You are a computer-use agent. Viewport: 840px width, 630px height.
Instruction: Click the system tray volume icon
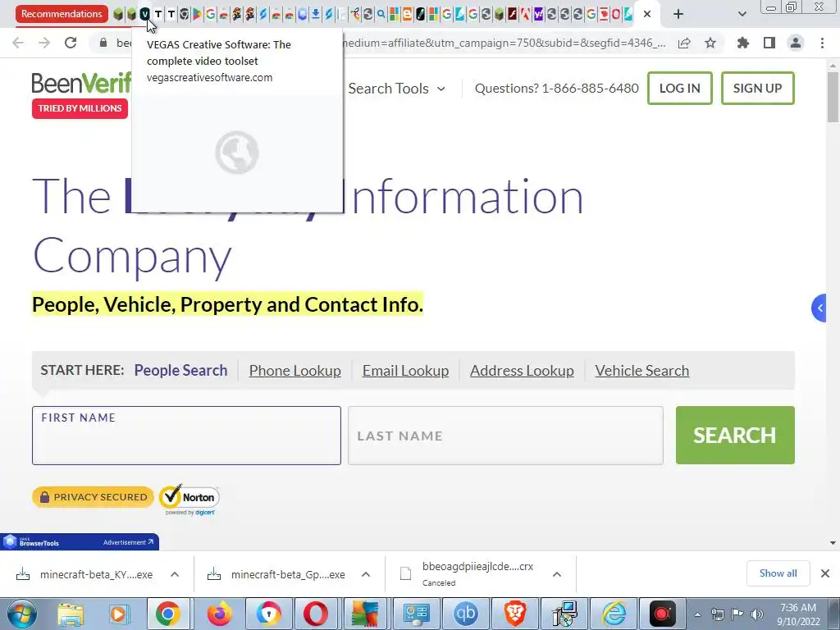click(757, 614)
